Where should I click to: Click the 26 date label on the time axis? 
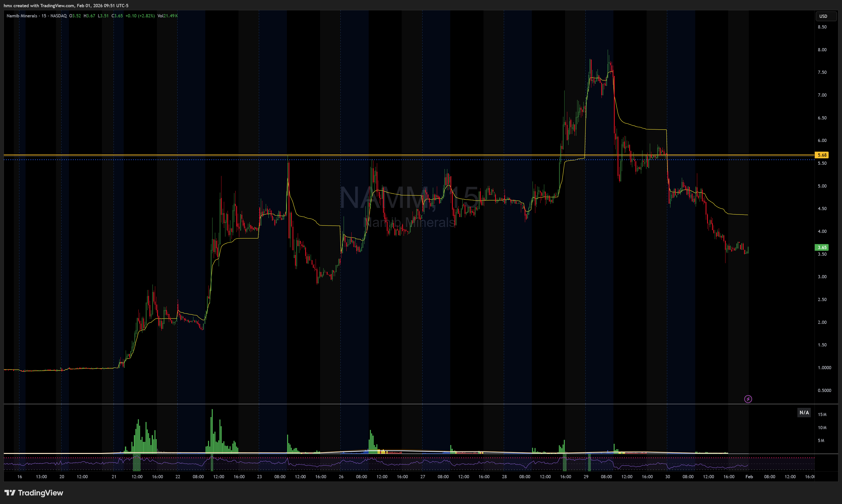[341, 476]
